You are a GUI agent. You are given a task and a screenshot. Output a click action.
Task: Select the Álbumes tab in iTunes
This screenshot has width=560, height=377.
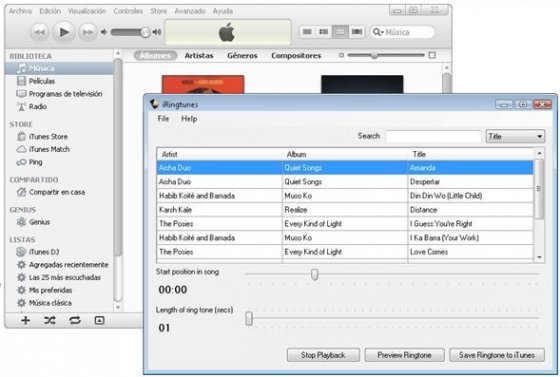pyautogui.click(x=155, y=55)
